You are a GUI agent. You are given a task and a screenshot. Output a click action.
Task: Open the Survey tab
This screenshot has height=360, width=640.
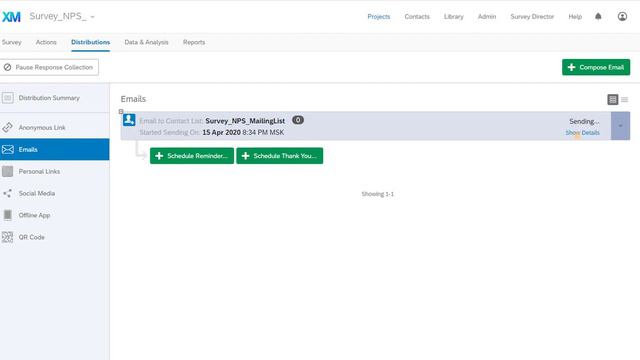11,42
